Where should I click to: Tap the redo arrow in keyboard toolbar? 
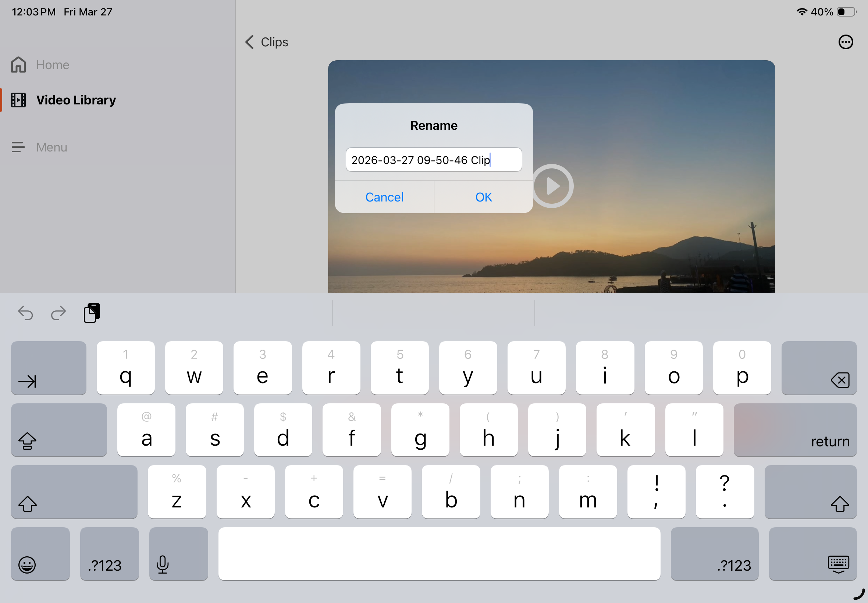(58, 313)
